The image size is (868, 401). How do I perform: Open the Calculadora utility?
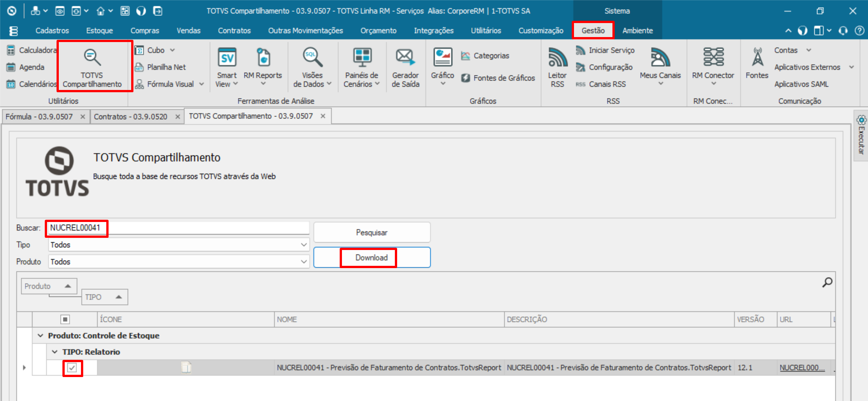pyautogui.click(x=32, y=50)
